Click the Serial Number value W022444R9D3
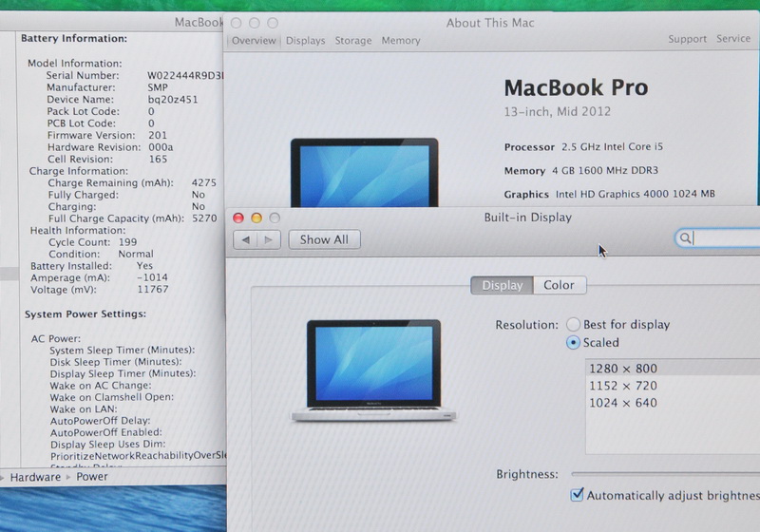Image resolution: width=760 pixels, height=532 pixels. click(185, 76)
